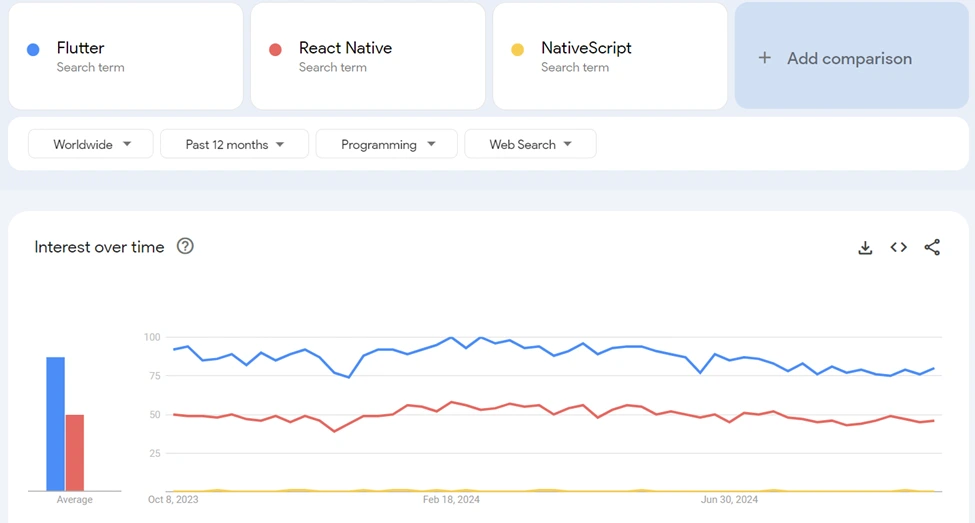Select the NativeScript search term card

tap(609, 56)
